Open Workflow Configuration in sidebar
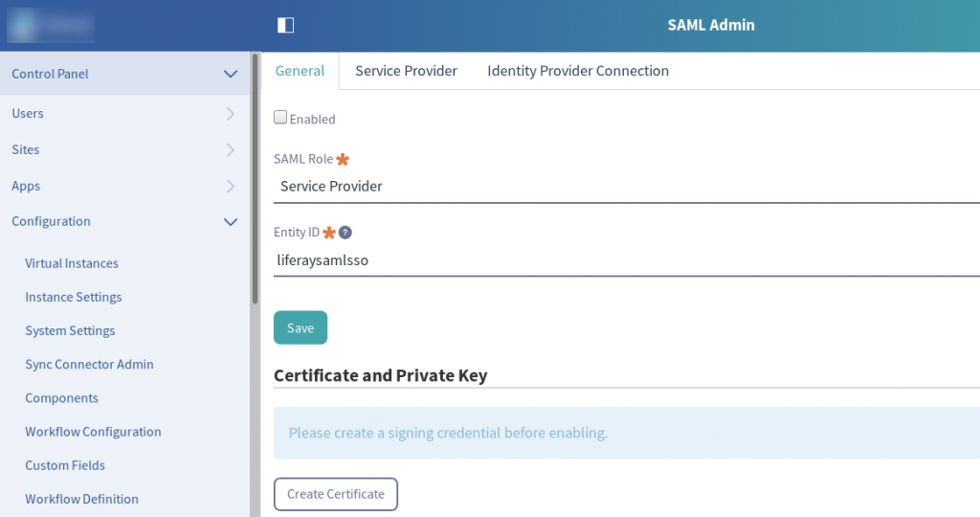Screen dimensions: 980x517 (x=93, y=432)
